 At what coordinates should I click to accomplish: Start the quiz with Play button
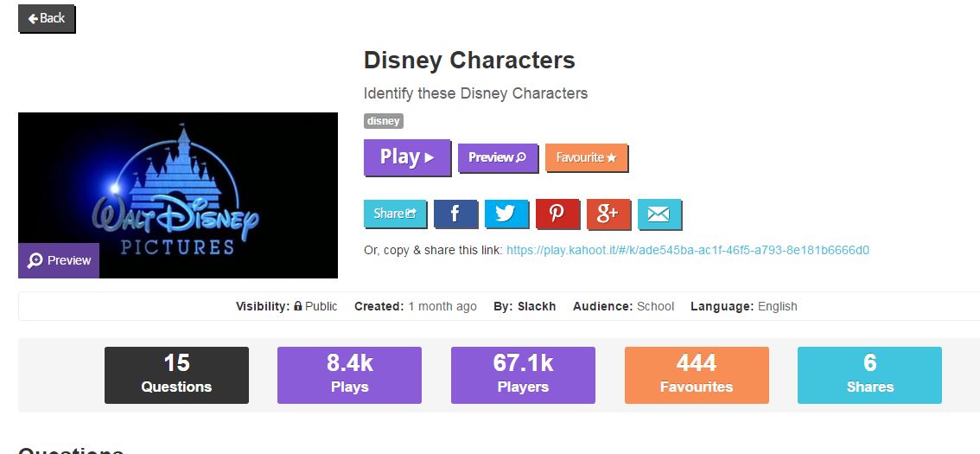407,157
